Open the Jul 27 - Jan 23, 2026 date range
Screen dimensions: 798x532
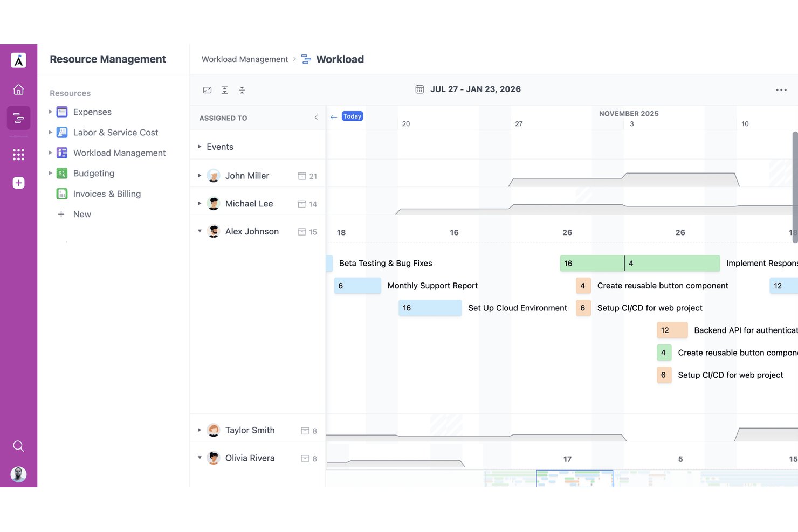coord(475,89)
